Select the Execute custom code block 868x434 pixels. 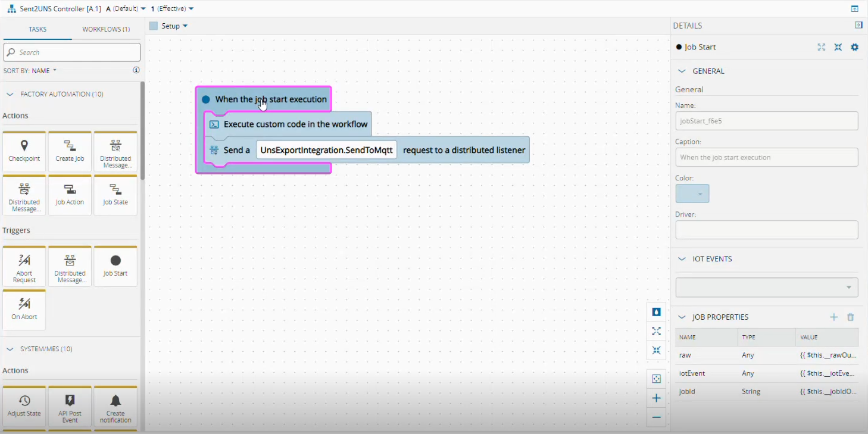(x=295, y=124)
